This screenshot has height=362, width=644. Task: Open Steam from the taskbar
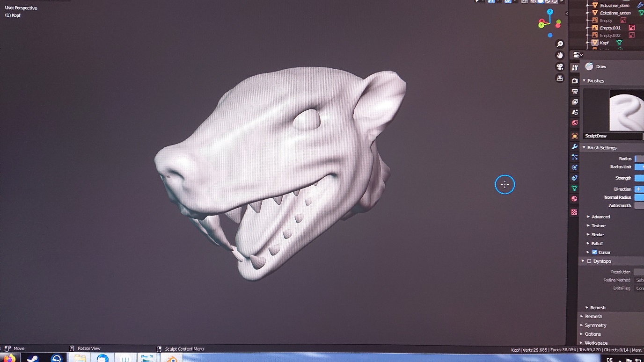pyautogui.click(x=33, y=358)
